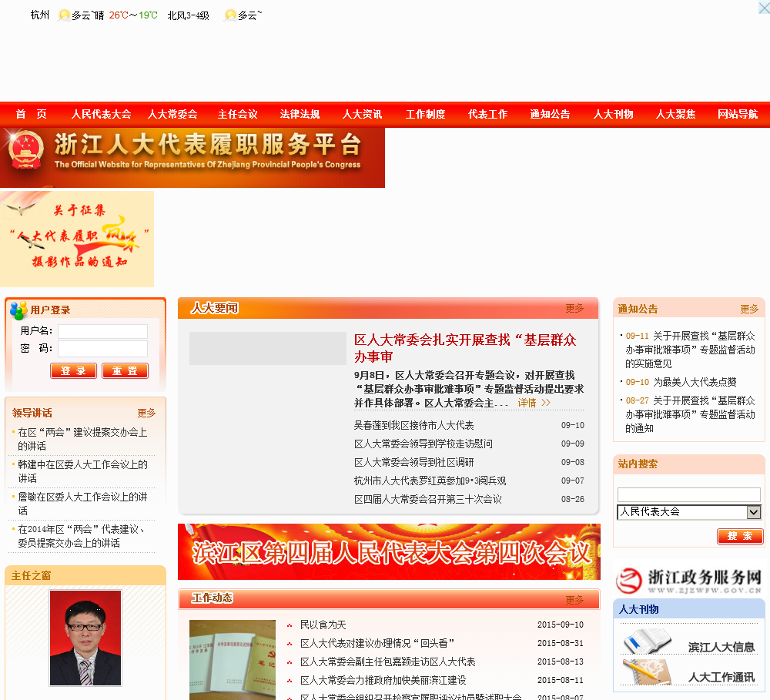Click the director's portrait photo in 主任之窗

pos(85,638)
